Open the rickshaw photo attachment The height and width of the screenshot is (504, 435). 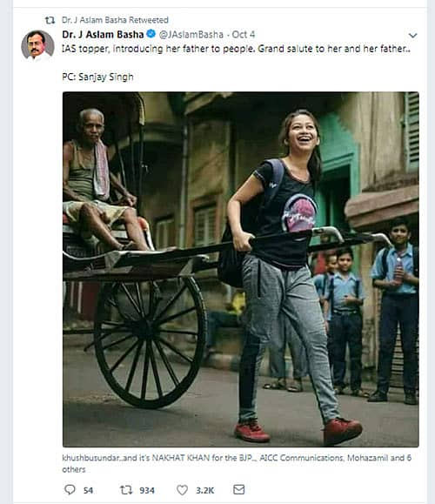click(x=241, y=269)
